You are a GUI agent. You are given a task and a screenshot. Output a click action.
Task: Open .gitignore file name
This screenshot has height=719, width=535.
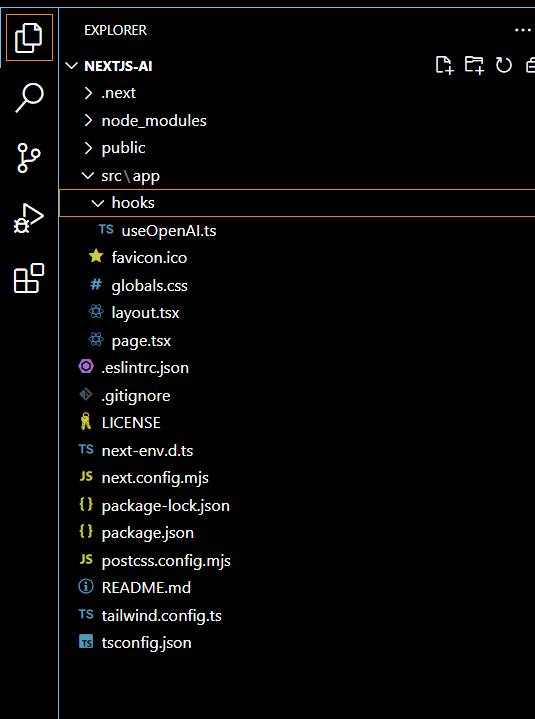coord(136,396)
